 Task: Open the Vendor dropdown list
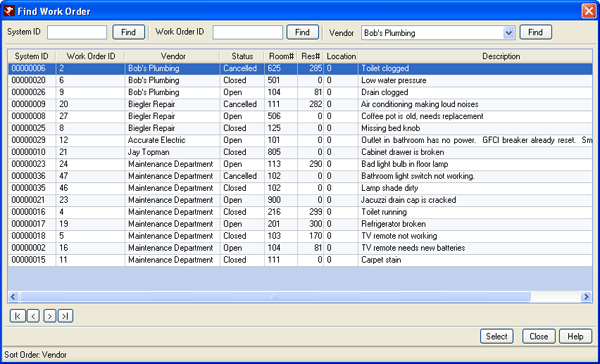pyautogui.click(x=508, y=33)
